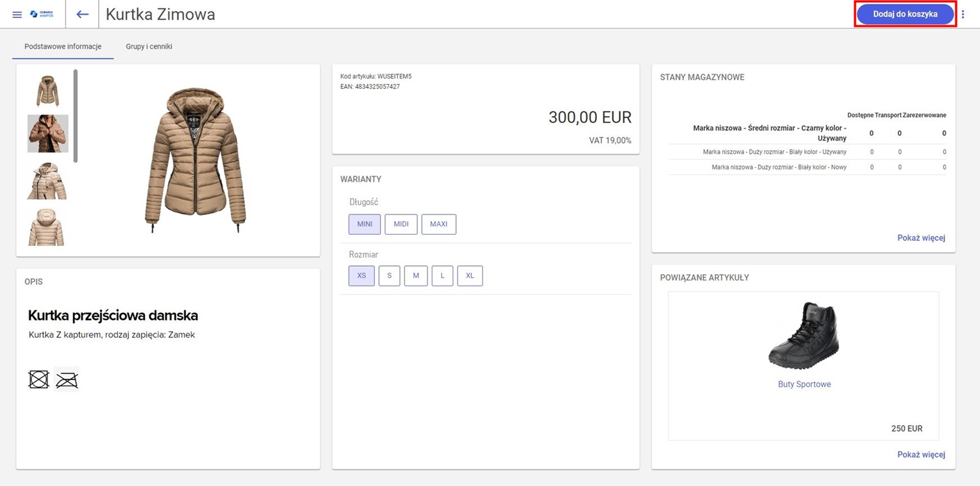The width and height of the screenshot is (980, 486).
Task: Click the do-not-iron care symbol
Action: point(67,380)
